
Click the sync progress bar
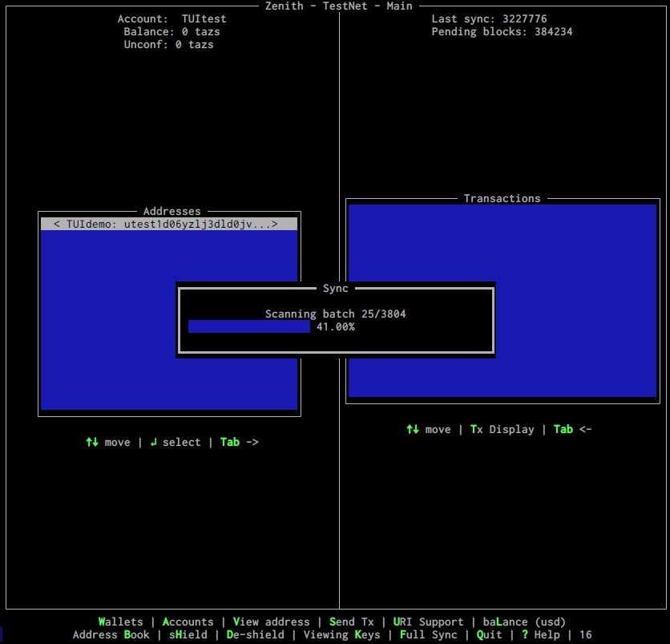pos(249,327)
